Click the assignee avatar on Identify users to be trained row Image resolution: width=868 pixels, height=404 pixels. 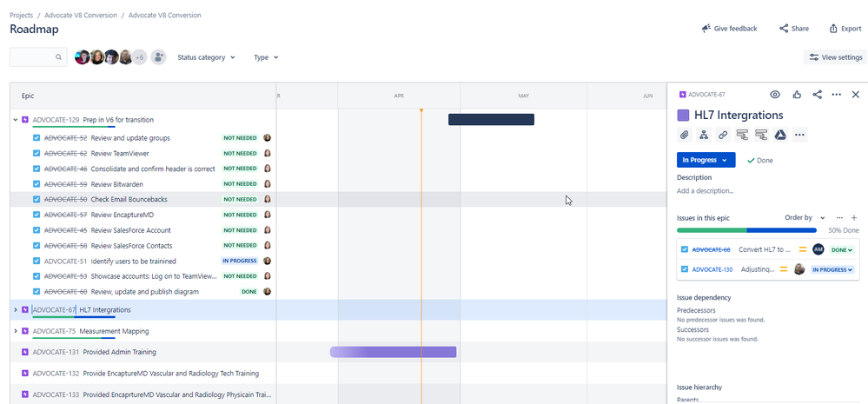click(x=267, y=261)
